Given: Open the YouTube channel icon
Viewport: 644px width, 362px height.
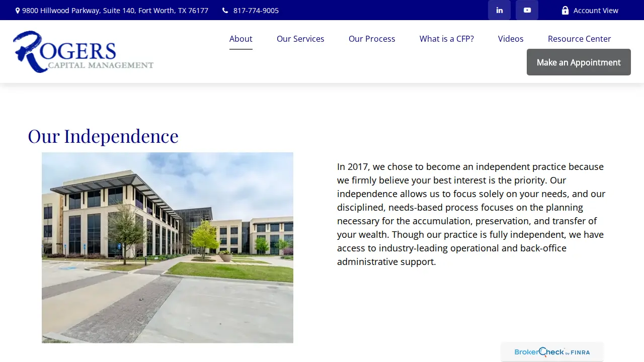Looking at the screenshot, I should [527, 10].
